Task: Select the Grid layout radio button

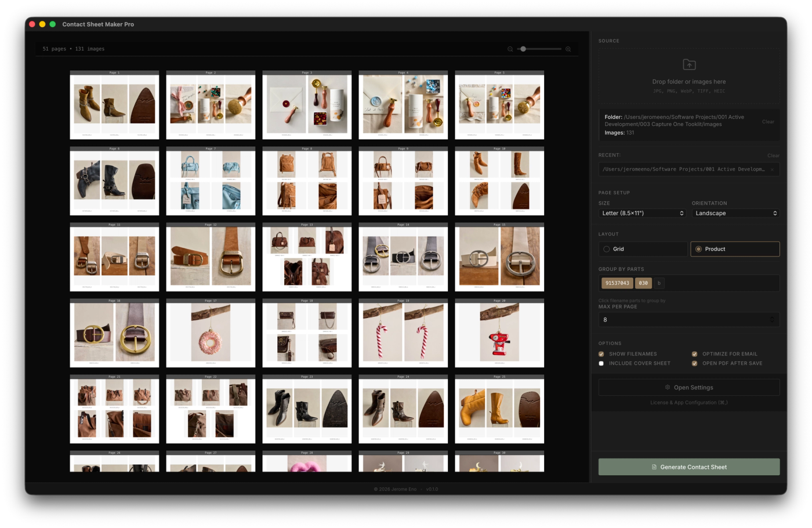Action: tap(643, 249)
